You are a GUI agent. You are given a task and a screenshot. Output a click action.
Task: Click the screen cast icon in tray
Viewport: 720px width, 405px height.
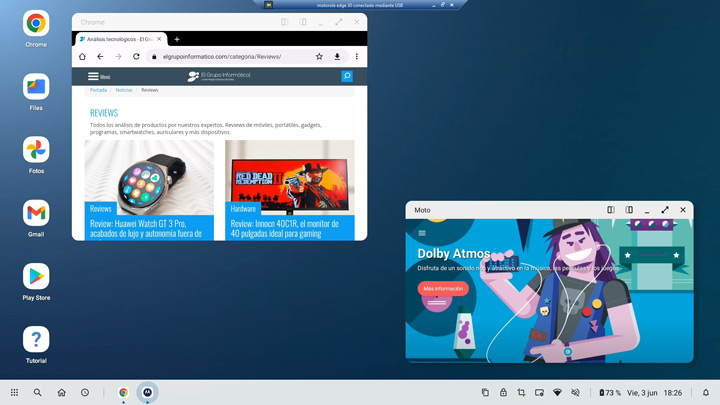[539, 393]
